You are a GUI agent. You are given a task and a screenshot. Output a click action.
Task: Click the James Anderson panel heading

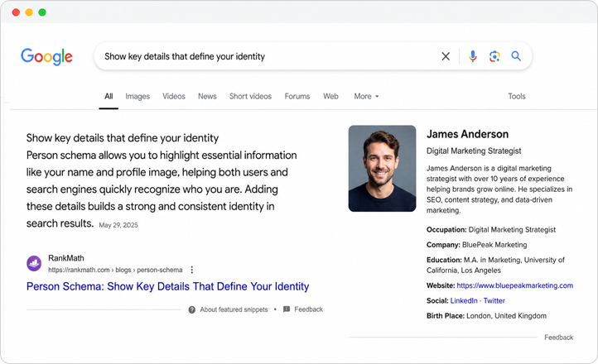(x=468, y=134)
